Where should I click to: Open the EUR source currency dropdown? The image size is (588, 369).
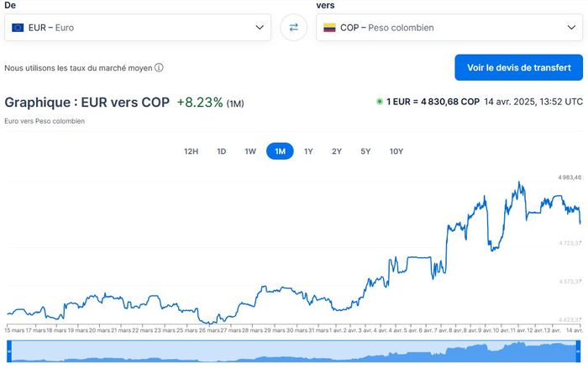(260, 27)
